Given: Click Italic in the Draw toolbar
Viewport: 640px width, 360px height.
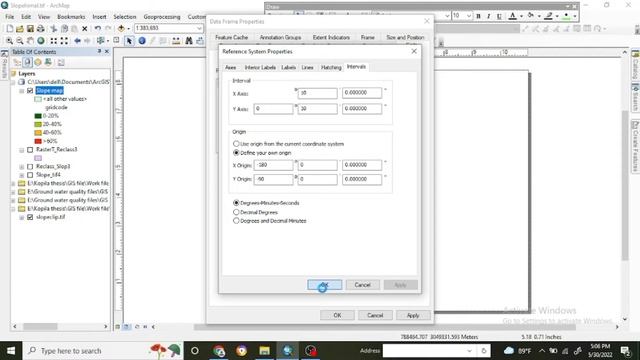Looking at the screenshot, I should [x=489, y=16].
